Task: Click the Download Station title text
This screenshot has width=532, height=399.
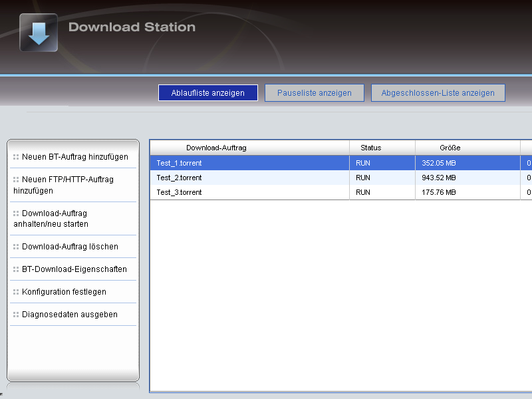Action: tap(132, 27)
